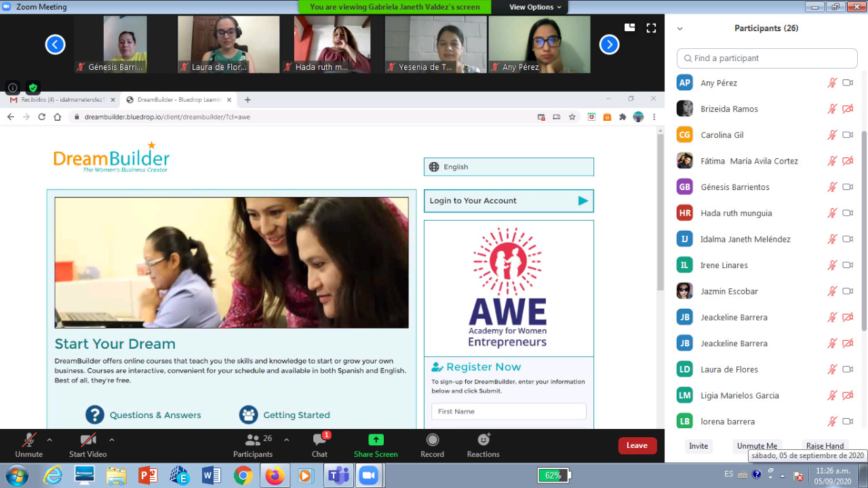
Task: Select Jazmin Escobar in participant list
Action: click(768, 291)
